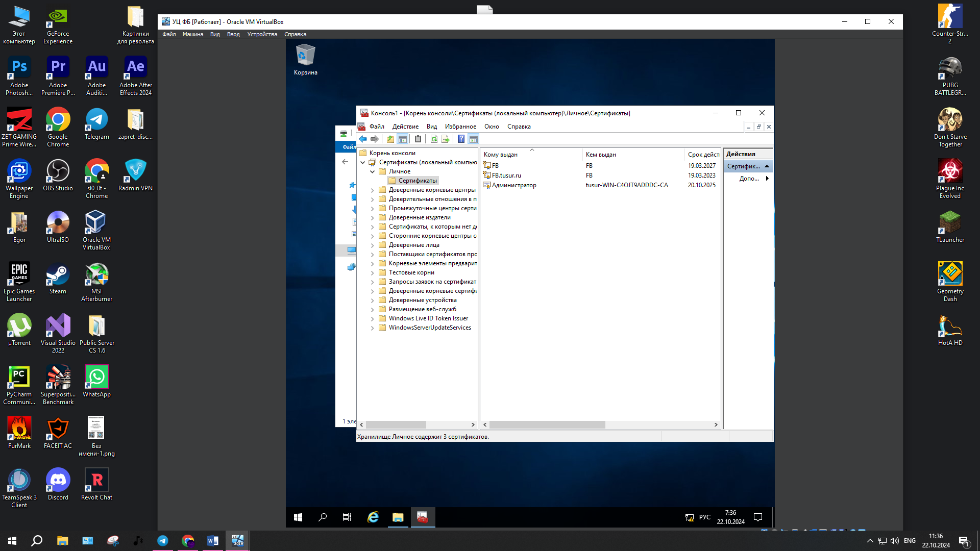Open Steam desktop shortcut
The image size is (980, 551).
tap(58, 279)
